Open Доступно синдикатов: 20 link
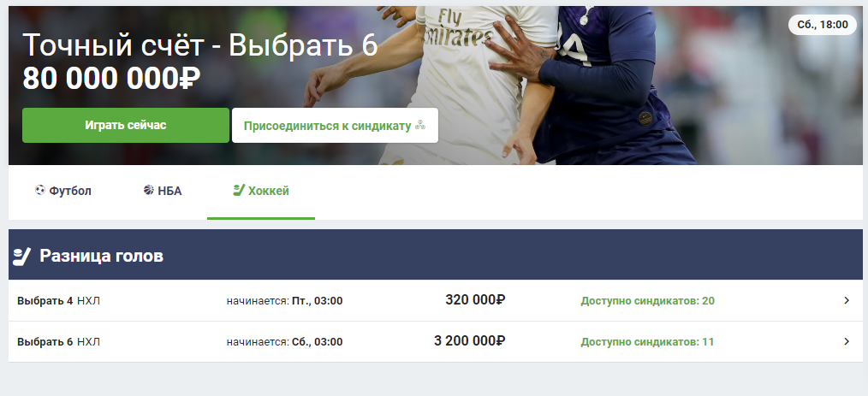 click(x=647, y=301)
